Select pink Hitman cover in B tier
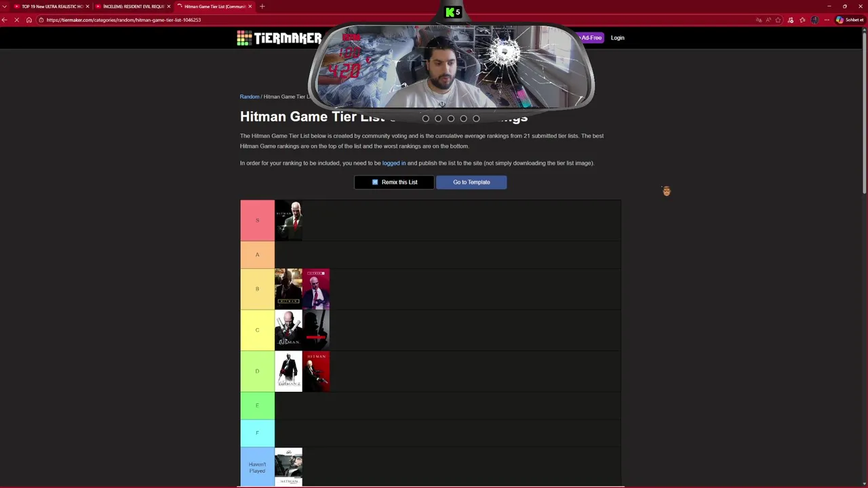Image resolution: width=868 pixels, height=488 pixels. [x=316, y=289]
